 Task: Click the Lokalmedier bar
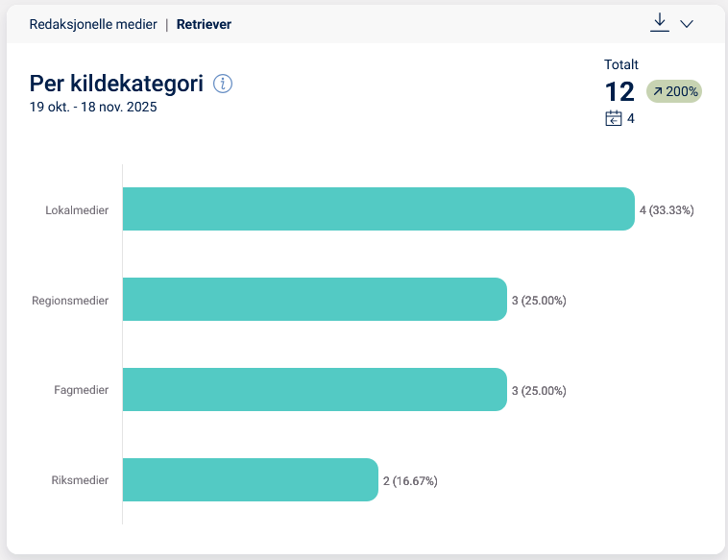pyautogui.click(x=378, y=209)
